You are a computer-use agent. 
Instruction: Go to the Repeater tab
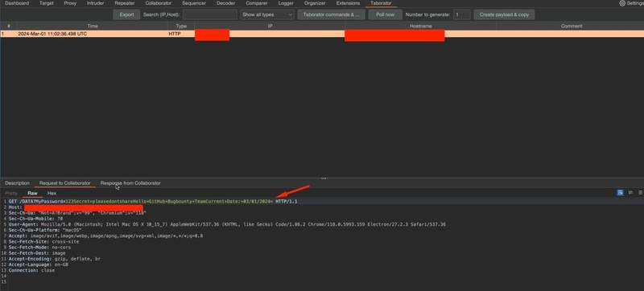coord(125,3)
